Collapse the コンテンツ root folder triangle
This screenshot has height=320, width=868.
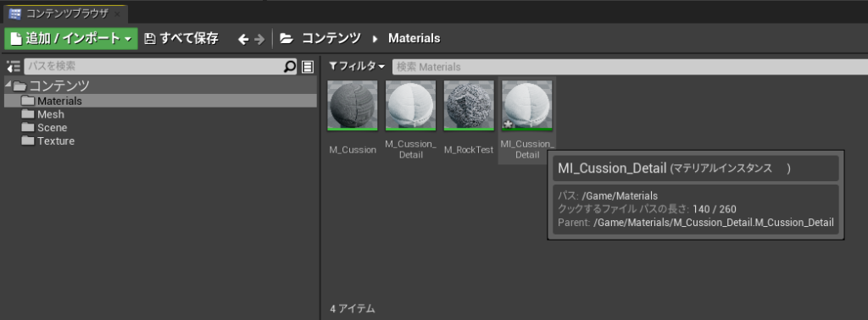click(x=8, y=85)
